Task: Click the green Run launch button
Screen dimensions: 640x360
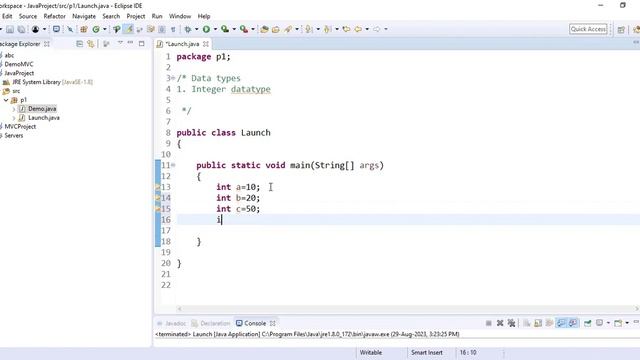Action: click(207, 29)
